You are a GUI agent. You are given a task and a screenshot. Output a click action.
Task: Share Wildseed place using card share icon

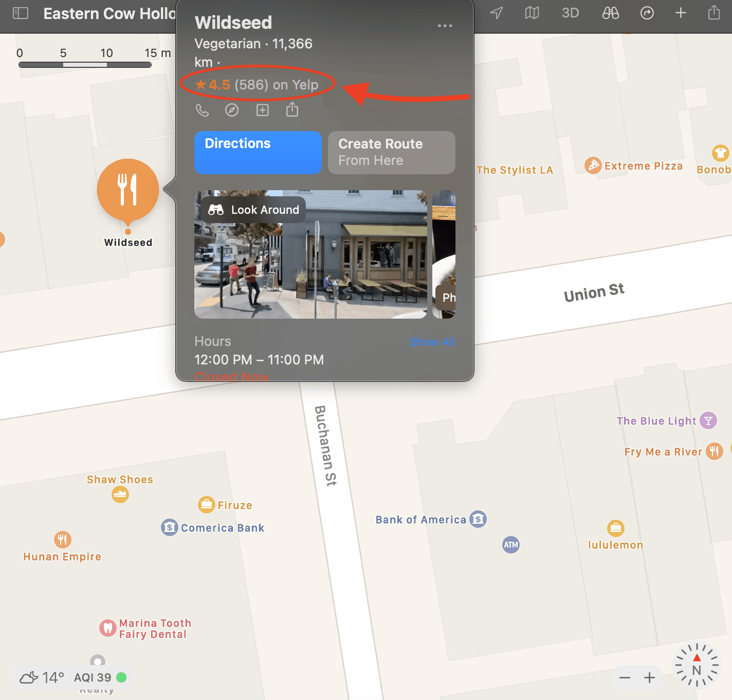292,109
